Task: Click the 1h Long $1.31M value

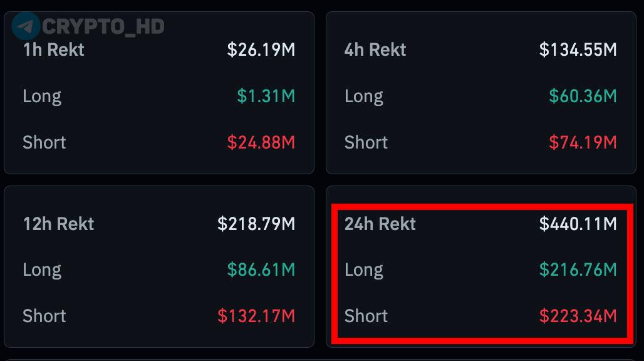Action: 266,96
